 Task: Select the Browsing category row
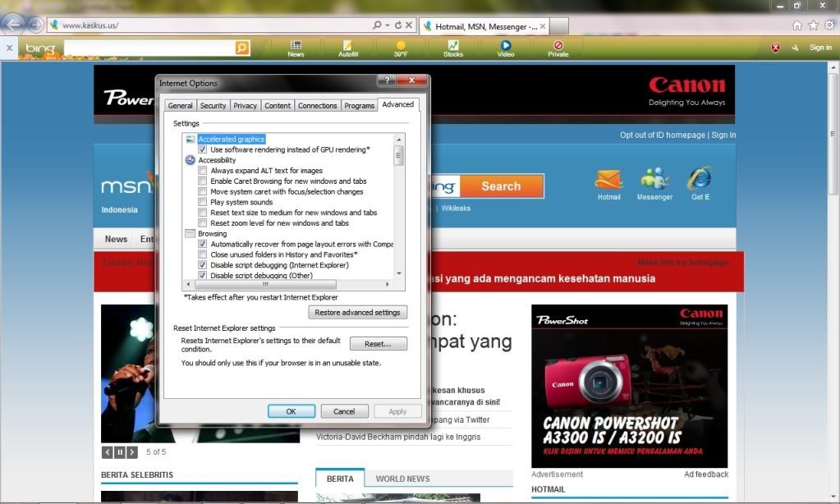[x=212, y=233]
